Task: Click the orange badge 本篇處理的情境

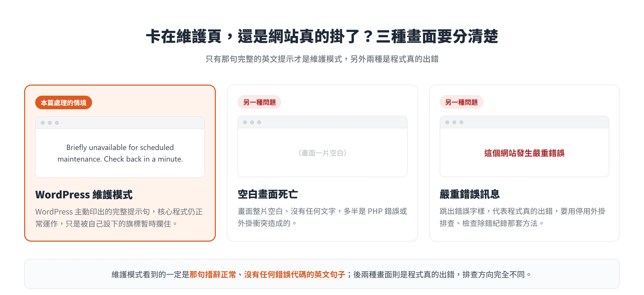Action: pyautogui.click(x=64, y=102)
